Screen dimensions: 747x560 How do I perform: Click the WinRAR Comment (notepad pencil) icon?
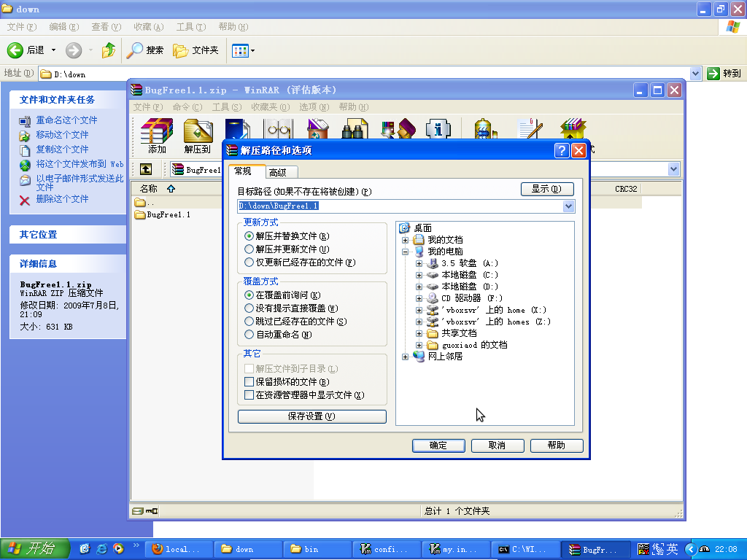coord(530,129)
